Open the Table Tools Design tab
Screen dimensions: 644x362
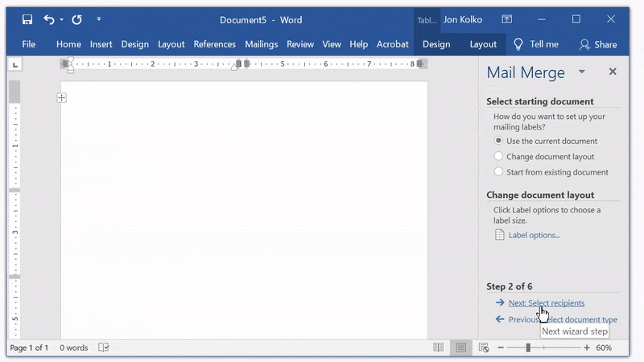tap(436, 44)
